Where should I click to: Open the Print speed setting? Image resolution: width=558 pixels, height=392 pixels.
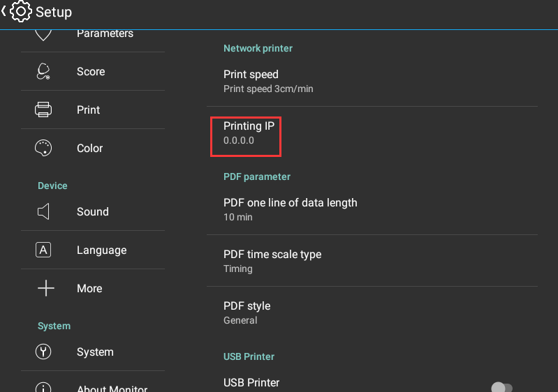372,81
